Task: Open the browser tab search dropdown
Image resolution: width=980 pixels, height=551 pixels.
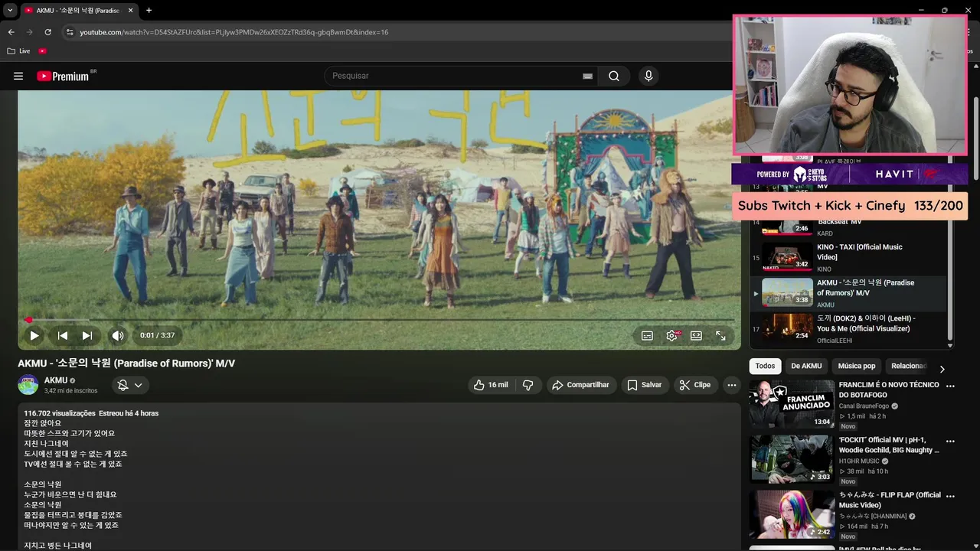Action: (x=10, y=11)
